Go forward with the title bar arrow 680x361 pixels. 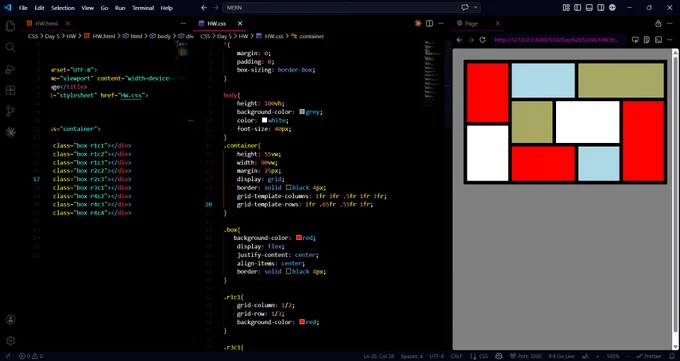click(216, 8)
